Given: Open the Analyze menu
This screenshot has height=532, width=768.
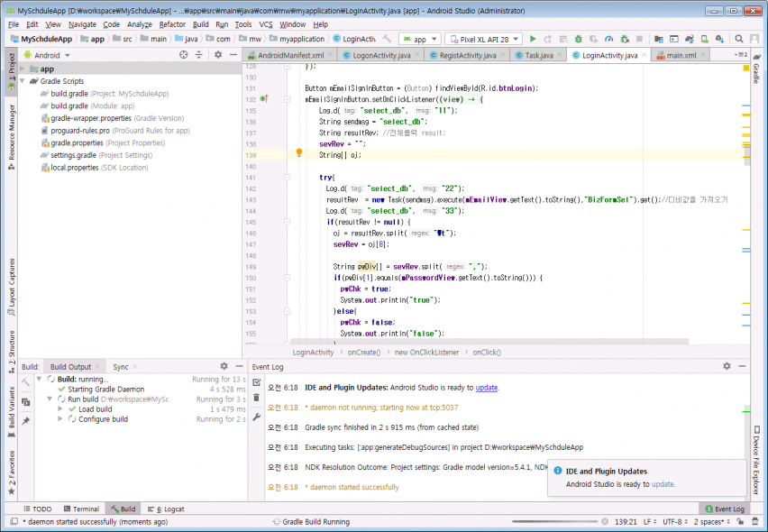Looking at the screenshot, I should [140, 24].
